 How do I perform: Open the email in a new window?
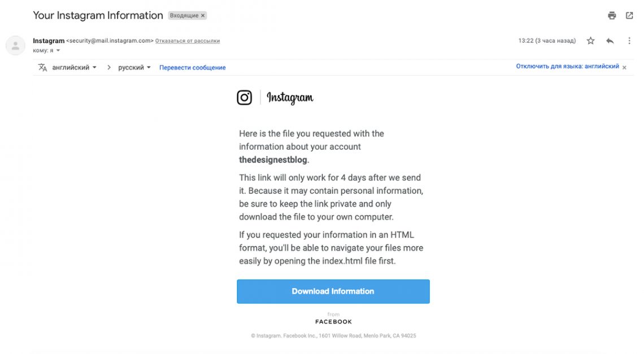point(629,15)
